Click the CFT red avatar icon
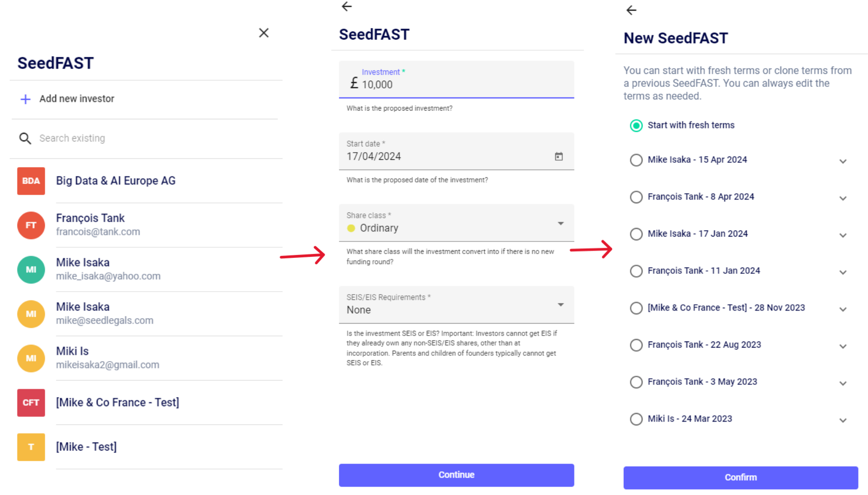 31,403
